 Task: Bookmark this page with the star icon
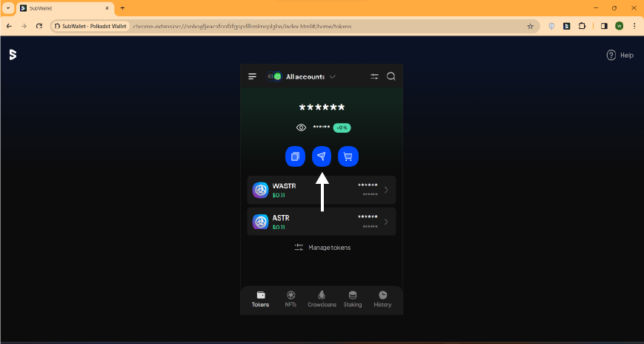[x=530, y=26]
